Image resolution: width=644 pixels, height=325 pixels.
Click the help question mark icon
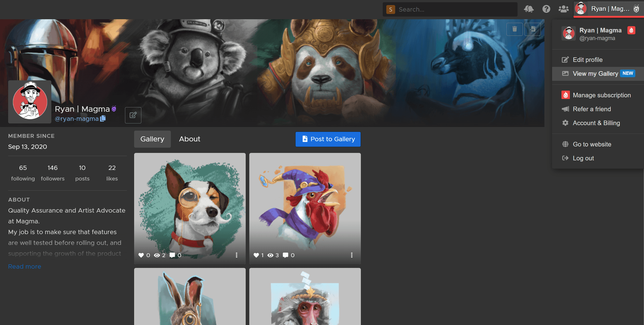(x=546, y=9)
